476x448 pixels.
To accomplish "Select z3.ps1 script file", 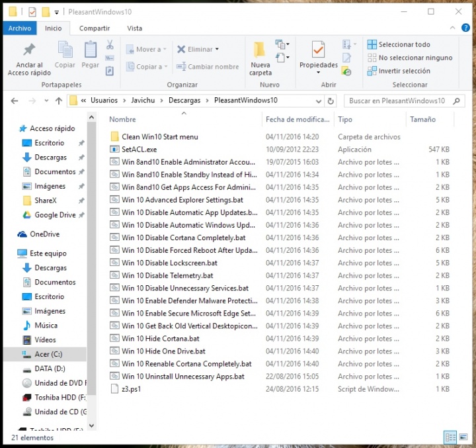I will pos(126,388).
